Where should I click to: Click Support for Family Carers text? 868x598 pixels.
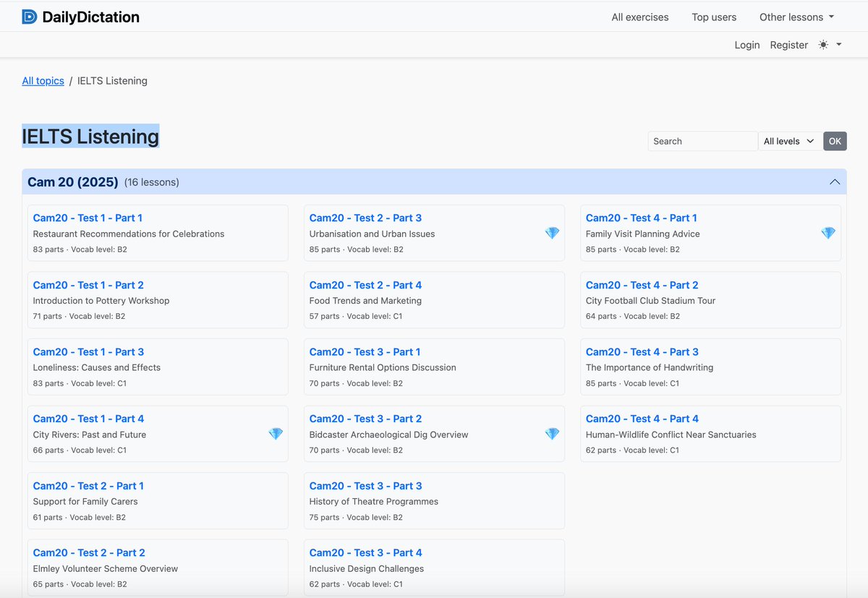[x=85, y=501]
